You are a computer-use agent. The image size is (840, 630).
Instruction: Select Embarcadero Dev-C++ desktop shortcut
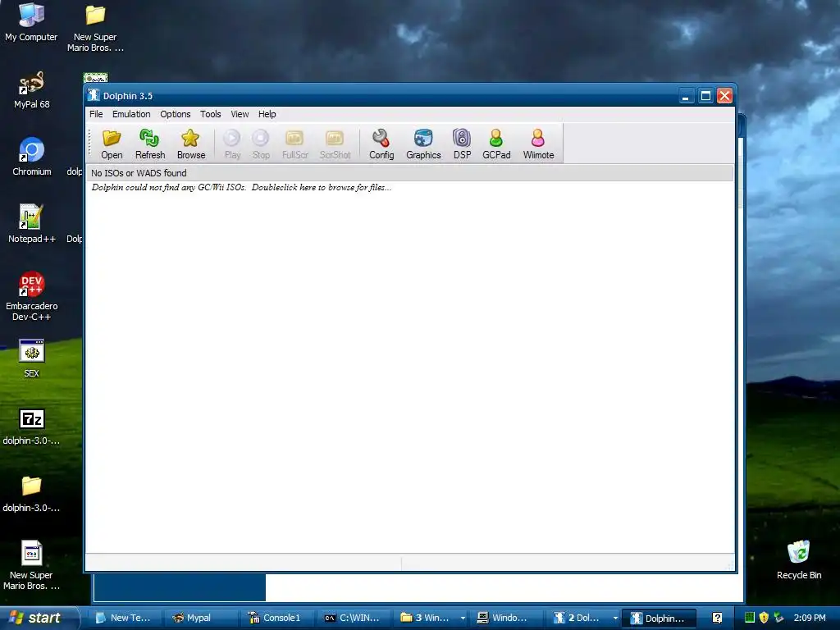point(32,296)
